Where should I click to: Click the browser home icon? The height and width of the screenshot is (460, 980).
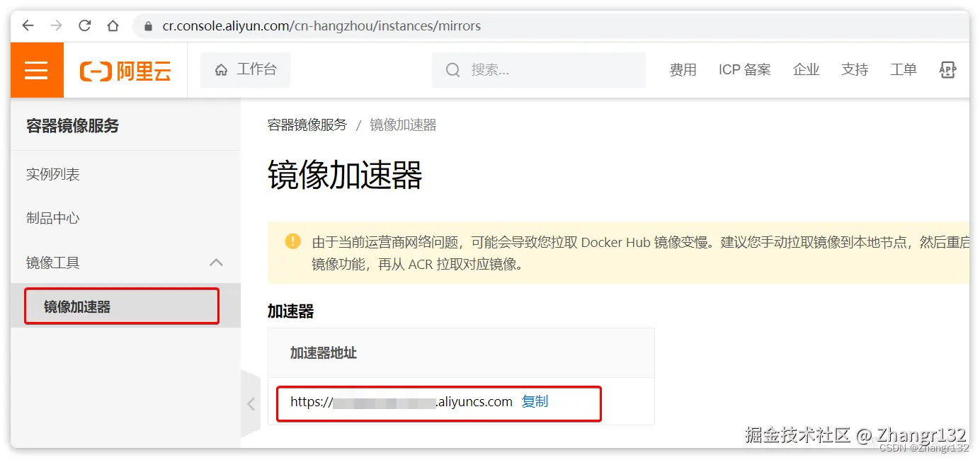point(113,25)
